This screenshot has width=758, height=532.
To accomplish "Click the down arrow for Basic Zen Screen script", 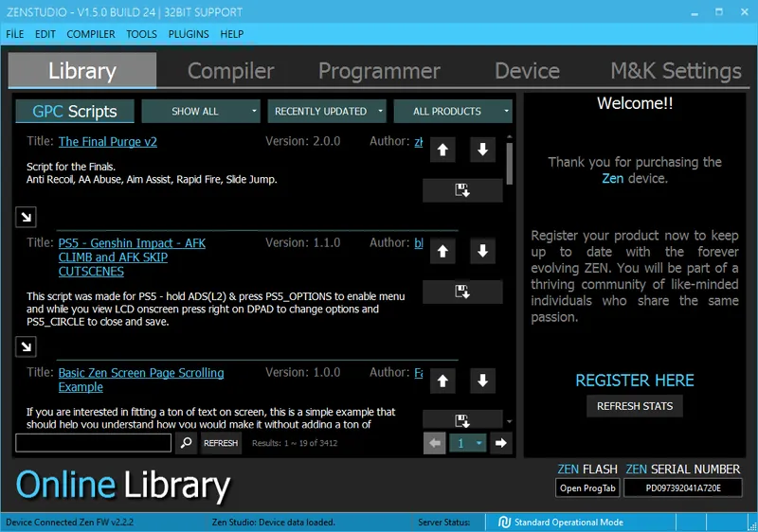I will [x=482, y=381].
